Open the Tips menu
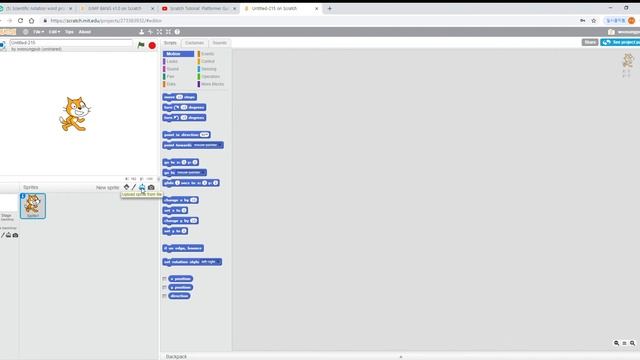Screen dimensions: 640x360 tap(69, 32)
